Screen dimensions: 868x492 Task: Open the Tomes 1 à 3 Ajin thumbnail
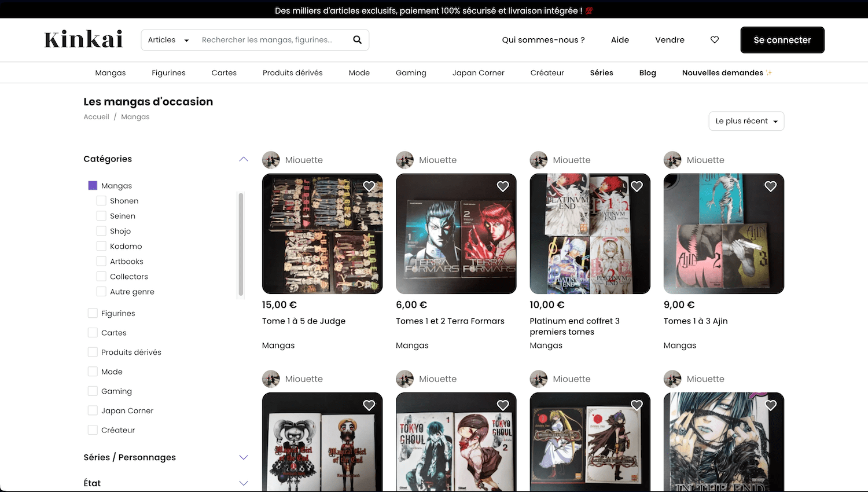tap(724, 234)
